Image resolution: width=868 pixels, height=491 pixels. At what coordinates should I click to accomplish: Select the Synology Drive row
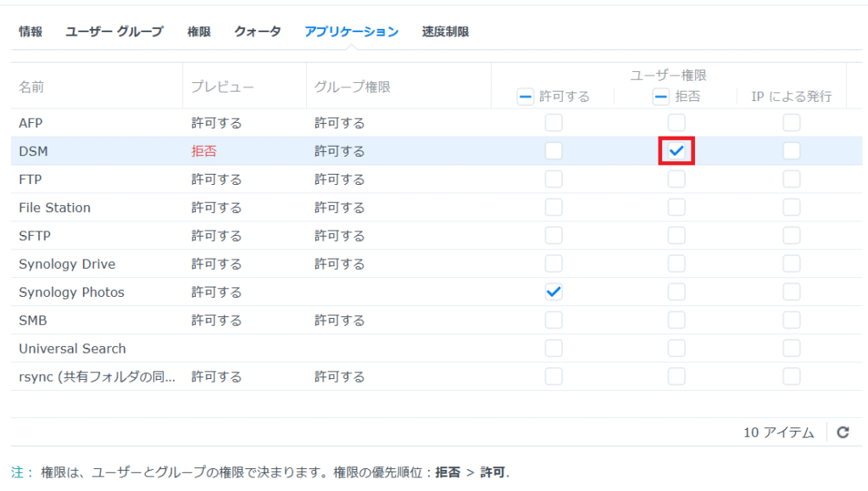[x=437, y=264]
